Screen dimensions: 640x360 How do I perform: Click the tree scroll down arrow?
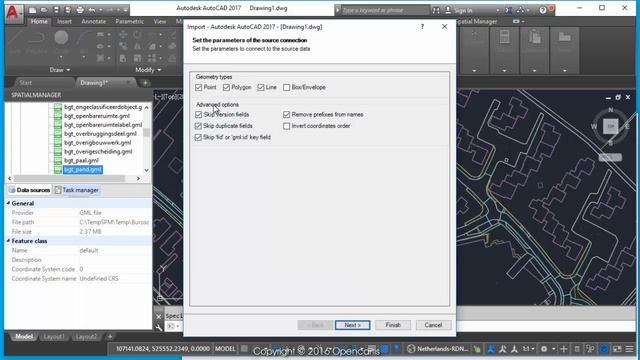(x=147, y=171)
